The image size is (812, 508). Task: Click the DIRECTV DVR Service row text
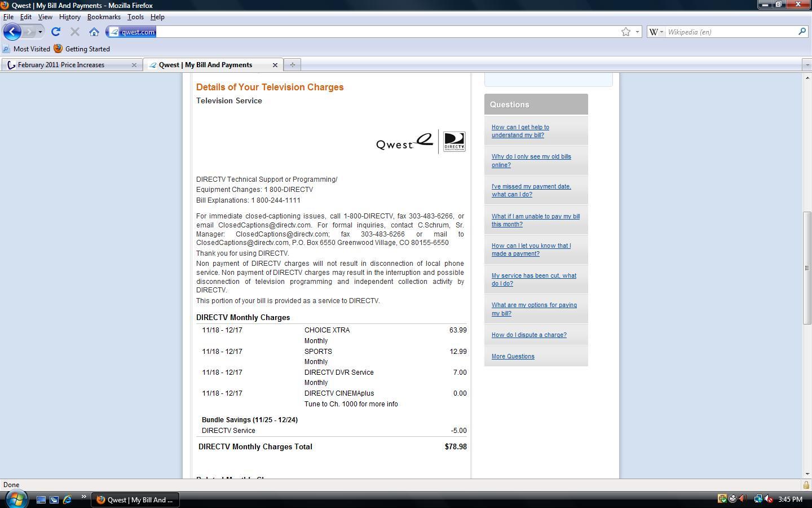coord(339,373)
